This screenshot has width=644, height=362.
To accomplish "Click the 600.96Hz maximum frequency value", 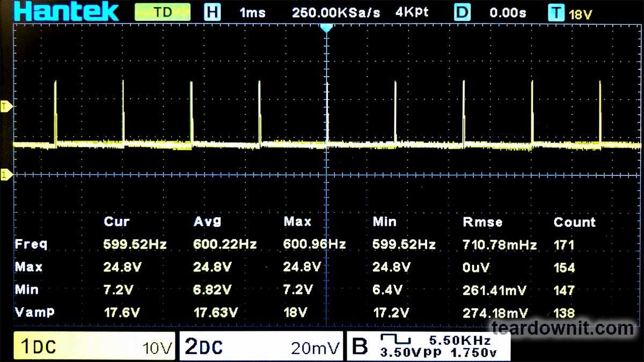I will pyautogui.click(x=314, y=245).
